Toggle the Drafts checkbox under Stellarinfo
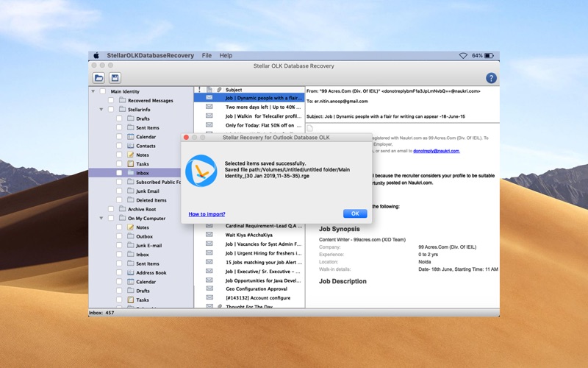The width and height of the screenshot is (588, 368). (x=119, y=118)
